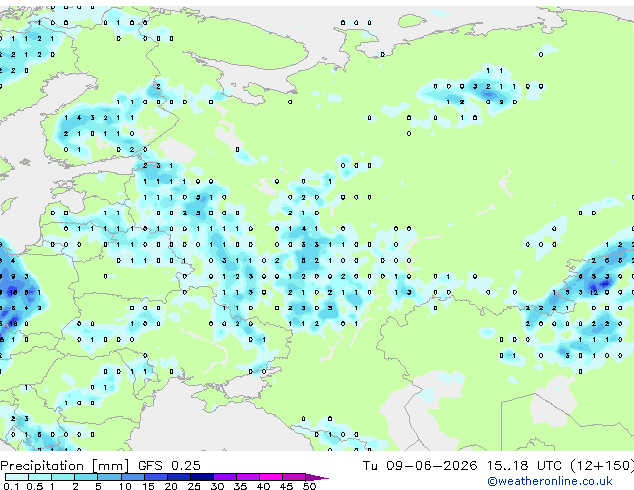Open the weatheronline.co.uk copyright link
This screenshot has width=634, height=490.
point(550,481)
